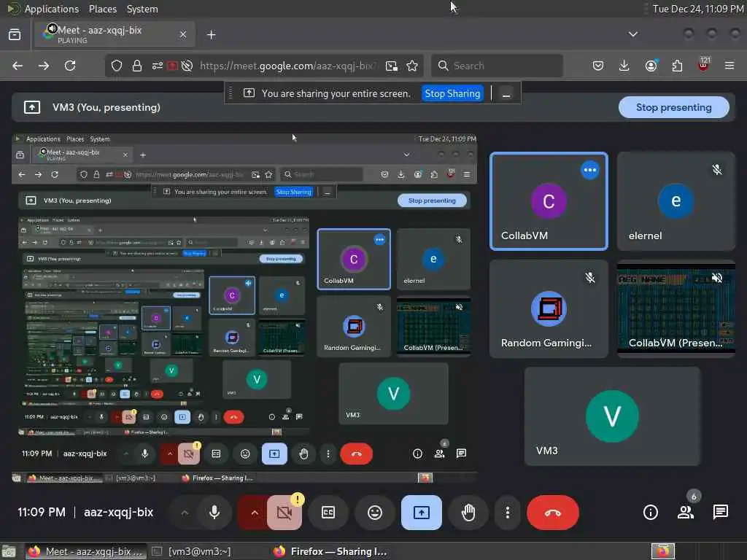Send a reaction with the emoji button
747x560 pixels.
tap(375, 513)
